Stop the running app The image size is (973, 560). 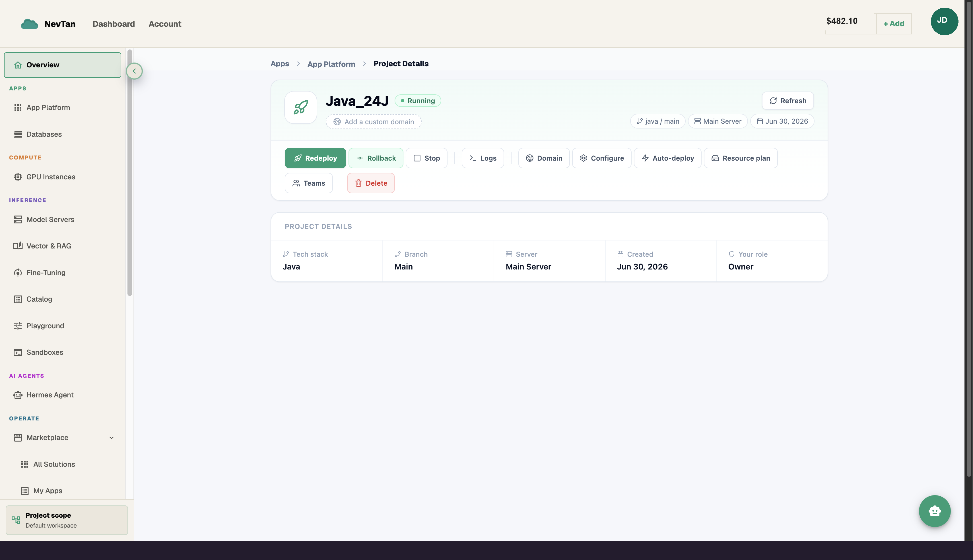coord(426,158)
